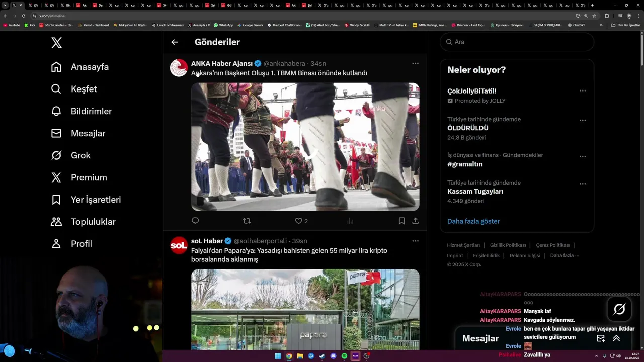
Task: Open the @ankahabera handle link
Action: click(284, 64)
